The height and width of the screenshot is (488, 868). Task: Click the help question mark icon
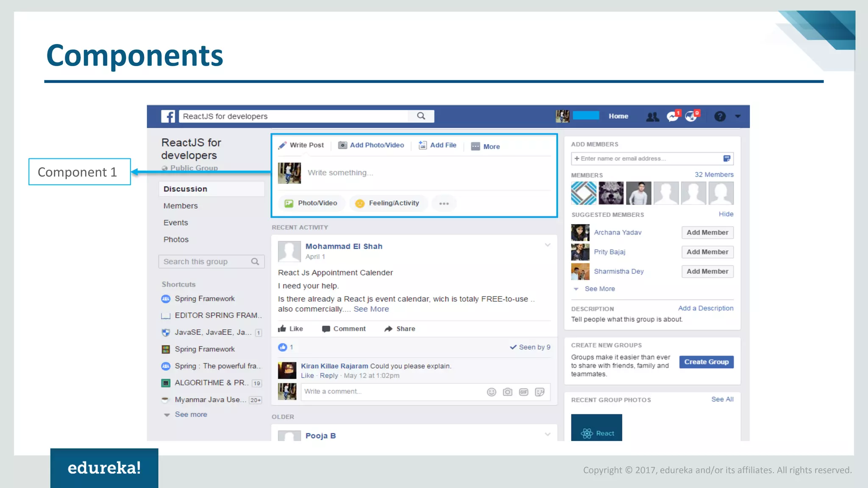(x=720, y=116)
